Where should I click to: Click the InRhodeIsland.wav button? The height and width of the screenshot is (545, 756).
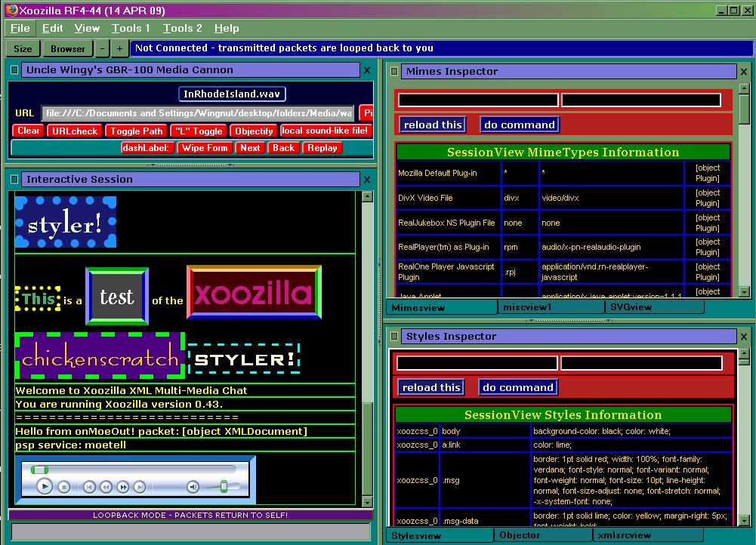tap(232, 94)
